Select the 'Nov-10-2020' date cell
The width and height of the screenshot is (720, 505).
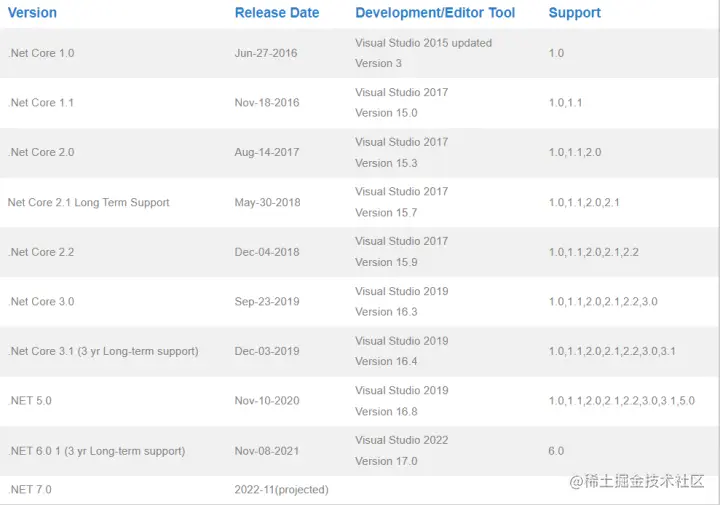tap(267, 401)
